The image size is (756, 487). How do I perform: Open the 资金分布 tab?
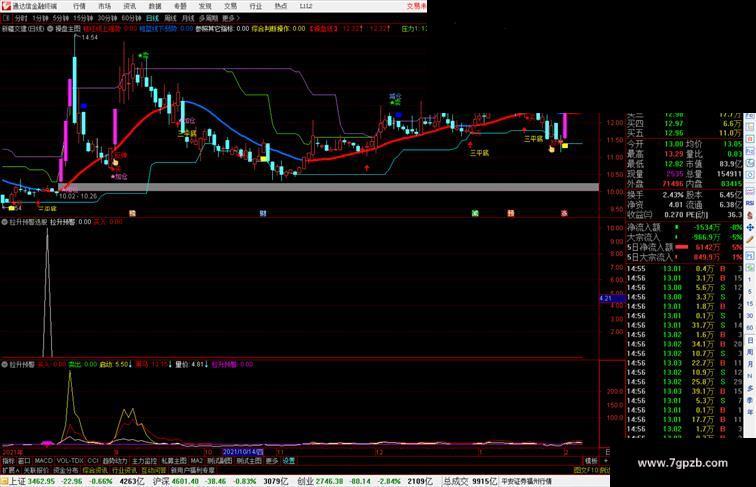pos(66,470)
